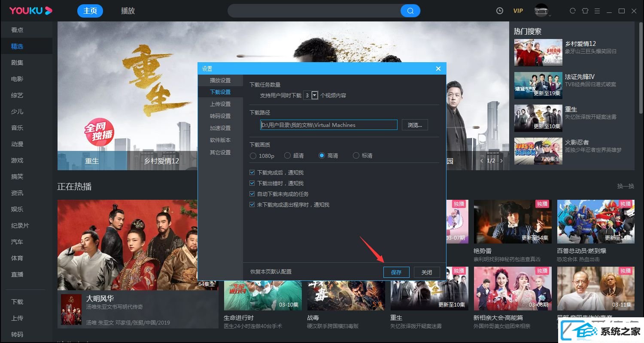Open 看点 in sidebar
Image resolution: width=644 pixels, height=343 pixels.
[17, 30]
